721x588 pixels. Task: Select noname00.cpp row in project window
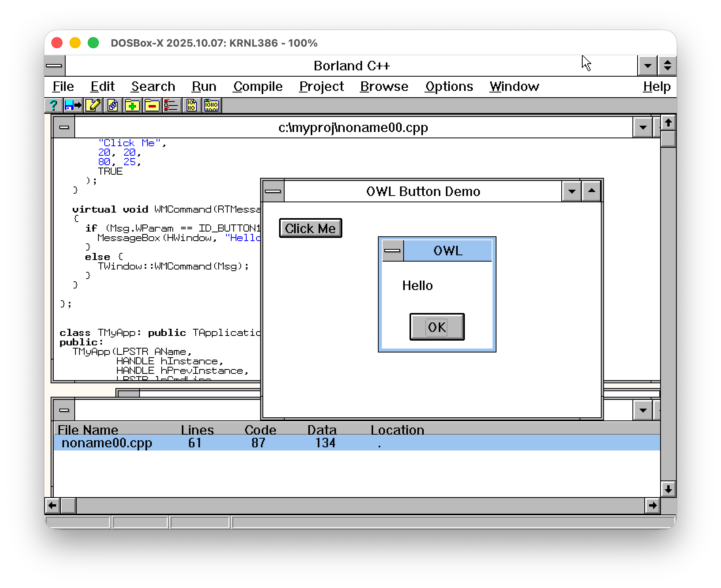coord(357,443)
